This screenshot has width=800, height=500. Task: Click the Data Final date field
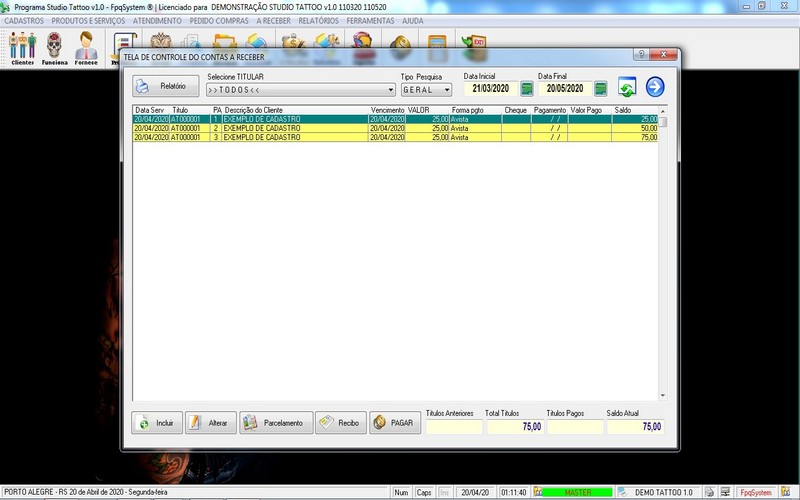point(565,89)
